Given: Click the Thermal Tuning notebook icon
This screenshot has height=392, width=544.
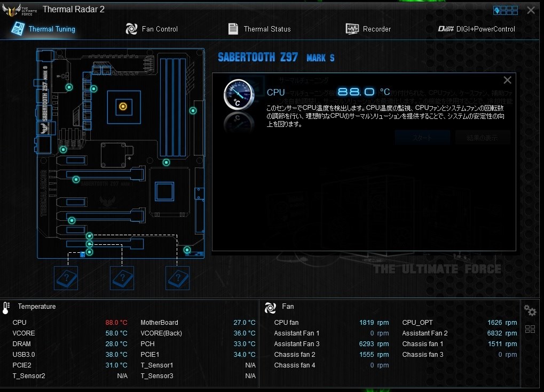Looking at the screenshot, I should click(x=18, y=28).
